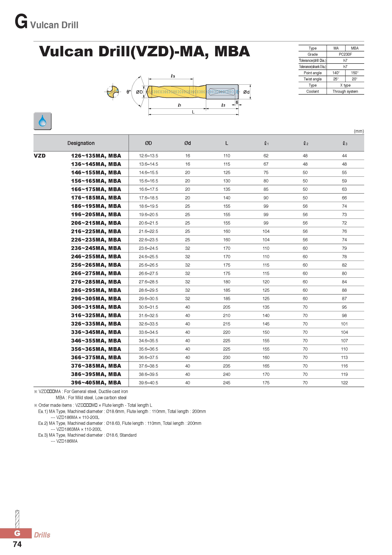Select the "VZD" prefix in the table

pyautogui.click(x=40, y=156)
